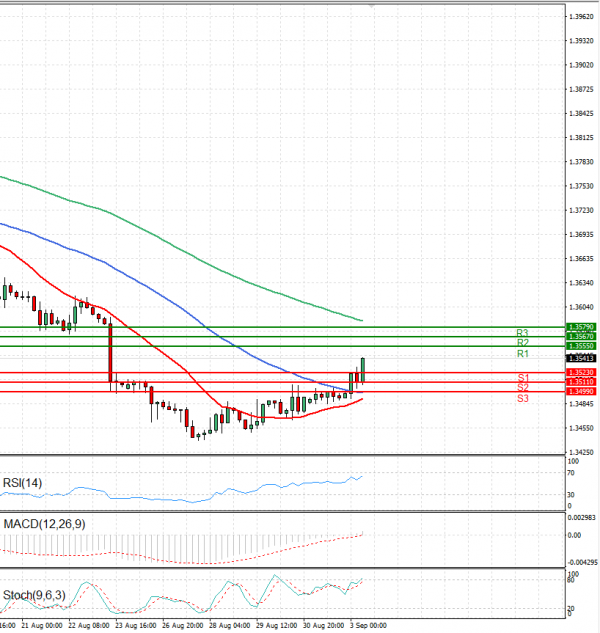Select the 1.35670 green price tag
Image resolution: width=600 pixels, height=633 pixels.
581,336
